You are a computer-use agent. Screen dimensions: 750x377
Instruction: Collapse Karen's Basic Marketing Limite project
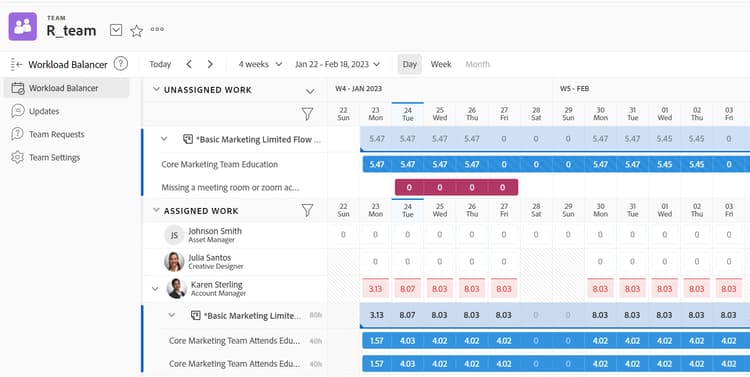point(172,315)
